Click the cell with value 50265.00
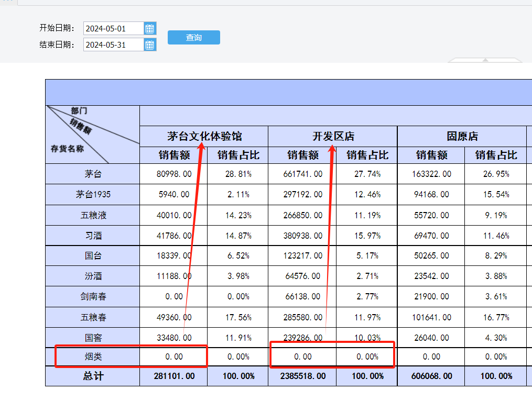The height and width of the screenshot is (401, 532). click(x=431, y=255)
